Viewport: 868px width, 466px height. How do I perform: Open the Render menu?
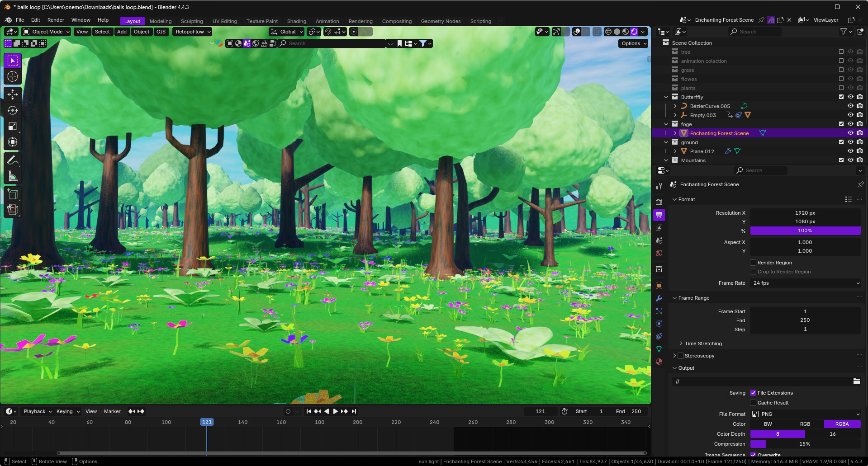pos(56,20)
